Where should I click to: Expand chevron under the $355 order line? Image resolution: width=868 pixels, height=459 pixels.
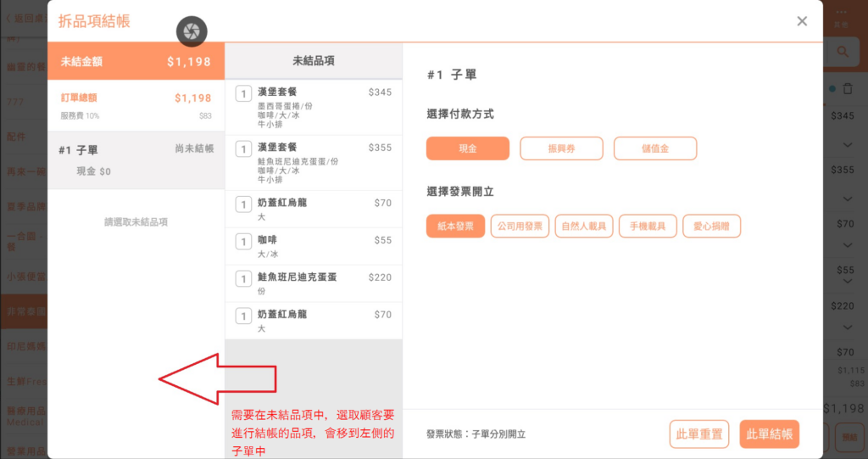(x=848, y=199)
